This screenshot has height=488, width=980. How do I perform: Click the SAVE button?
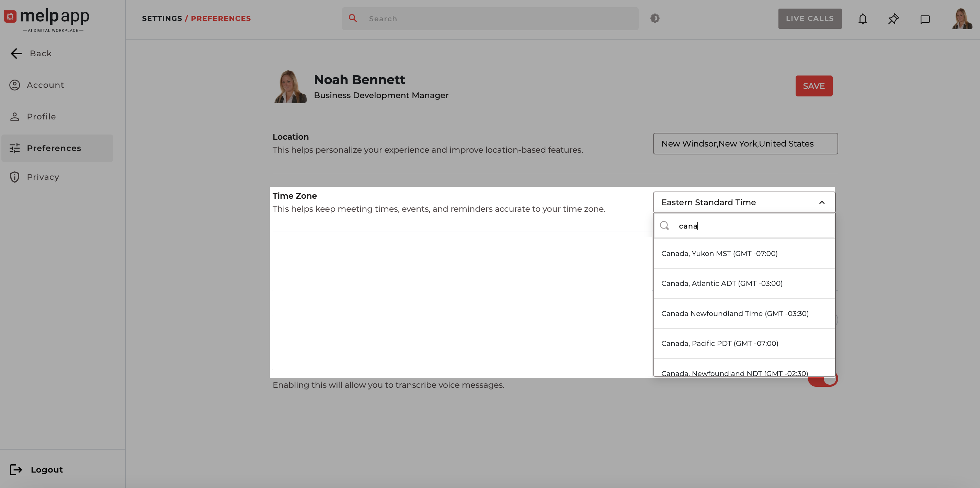click(814, 86)
